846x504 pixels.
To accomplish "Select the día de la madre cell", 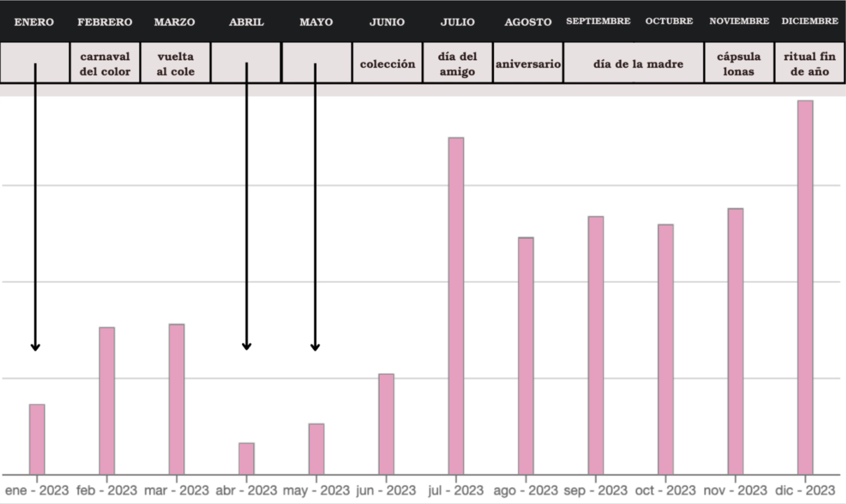I will point(638,63).
